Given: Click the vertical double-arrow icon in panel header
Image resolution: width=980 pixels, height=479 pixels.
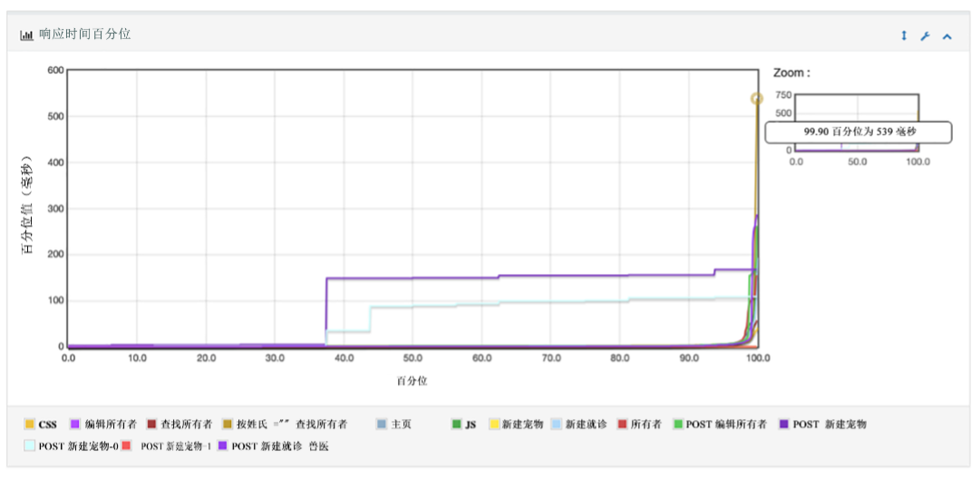Looking at the screenshot, I should [x=904, y=36].
